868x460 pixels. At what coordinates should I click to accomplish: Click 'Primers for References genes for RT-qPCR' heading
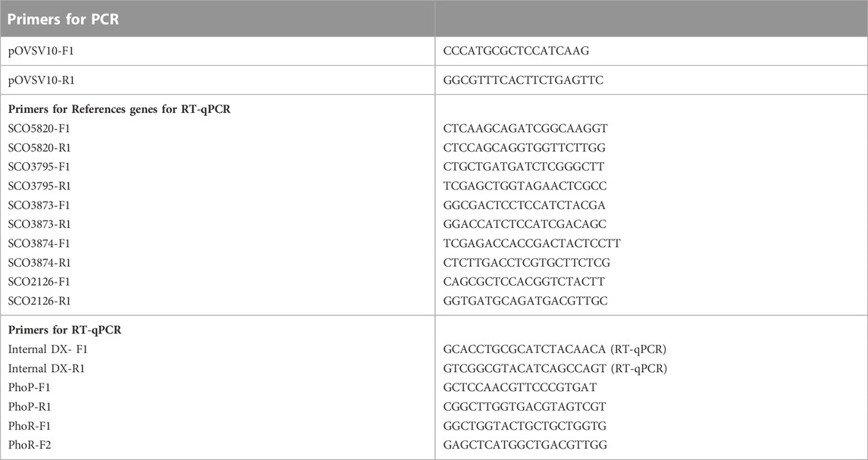[119, 110]
